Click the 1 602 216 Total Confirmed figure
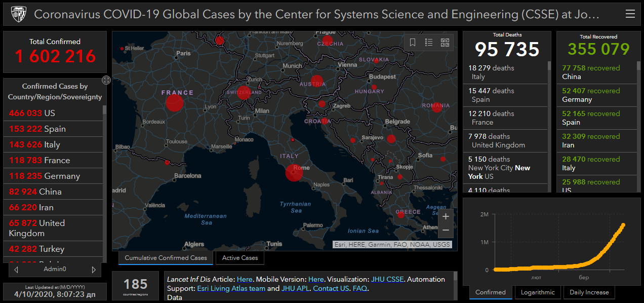The width and height of the screenshot is (644, 303). tap(55, 56)
